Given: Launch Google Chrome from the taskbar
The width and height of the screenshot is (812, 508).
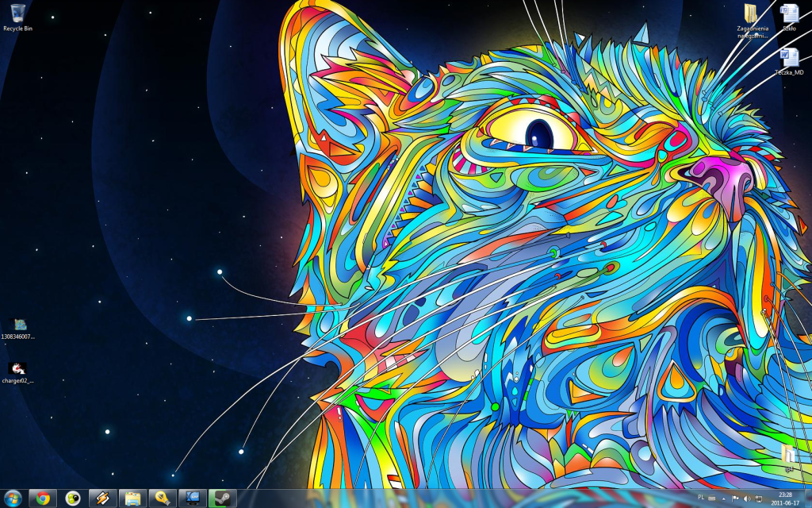Looking at the screenshot, I should 43,498.
